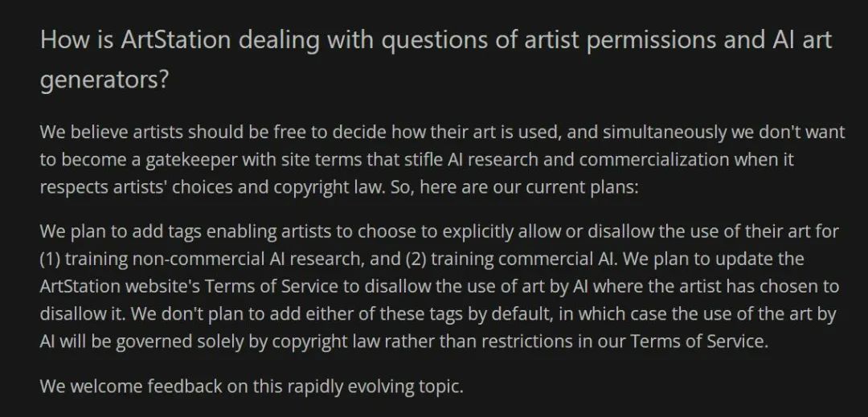Click the paragraph starting "We believe artists should"
868x417 pixels.
click(442, 160)
